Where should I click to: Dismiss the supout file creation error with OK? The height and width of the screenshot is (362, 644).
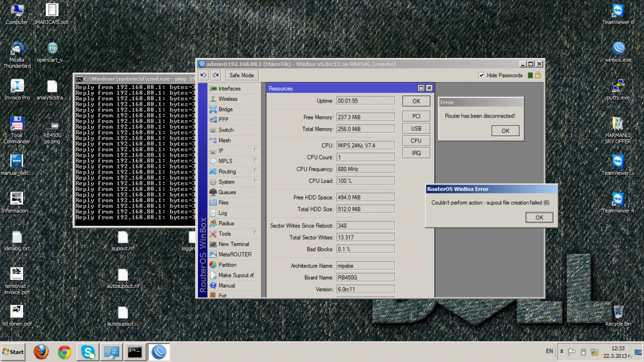539,217
